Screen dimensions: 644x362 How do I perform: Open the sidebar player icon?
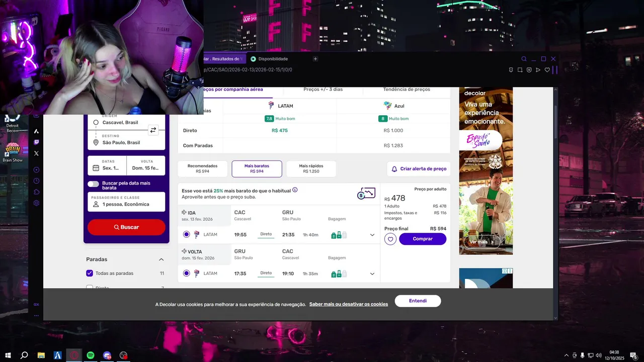[36, 170]
